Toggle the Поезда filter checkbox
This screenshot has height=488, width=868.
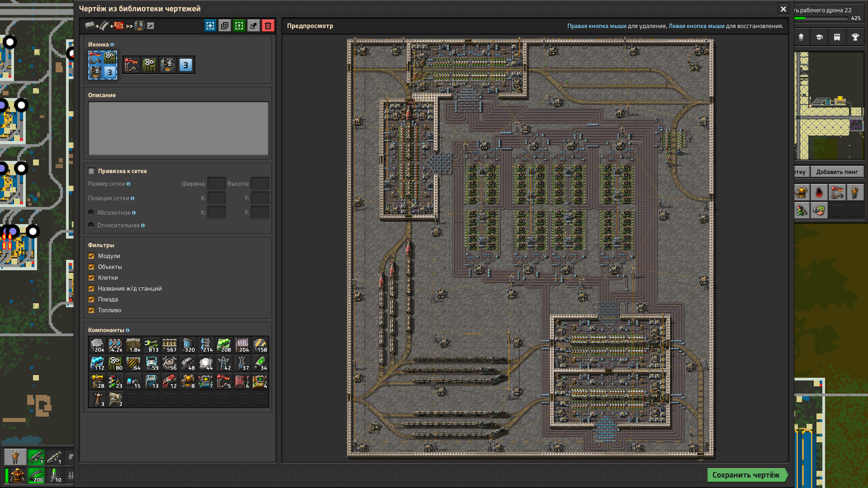pos(91,300)
